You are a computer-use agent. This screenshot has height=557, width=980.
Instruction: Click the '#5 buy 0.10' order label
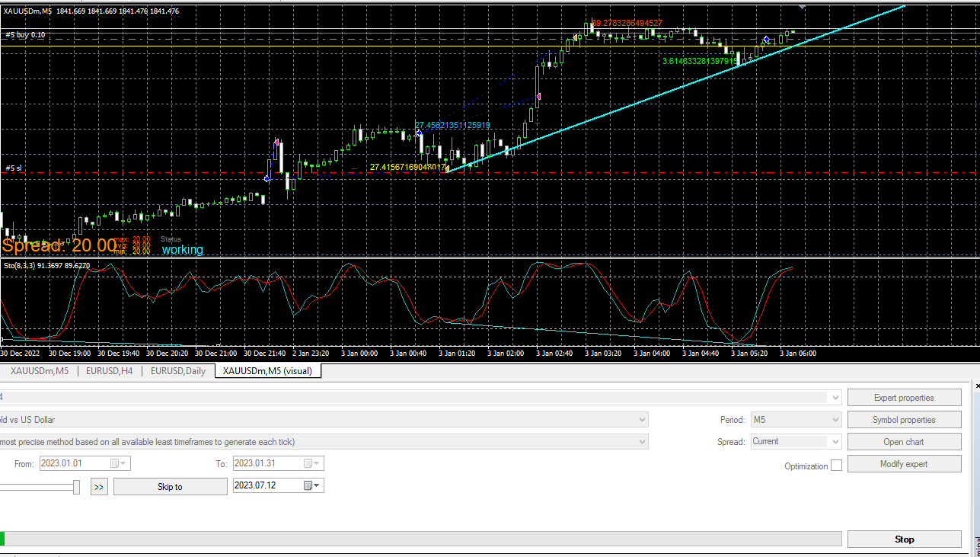(x=25, y=35)
